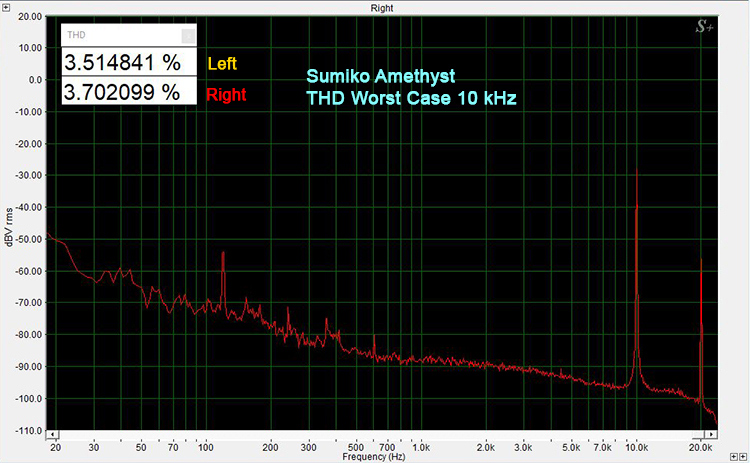Click the Right graph title
Viewport: 750px width, 463px height.
pos(381,6)
